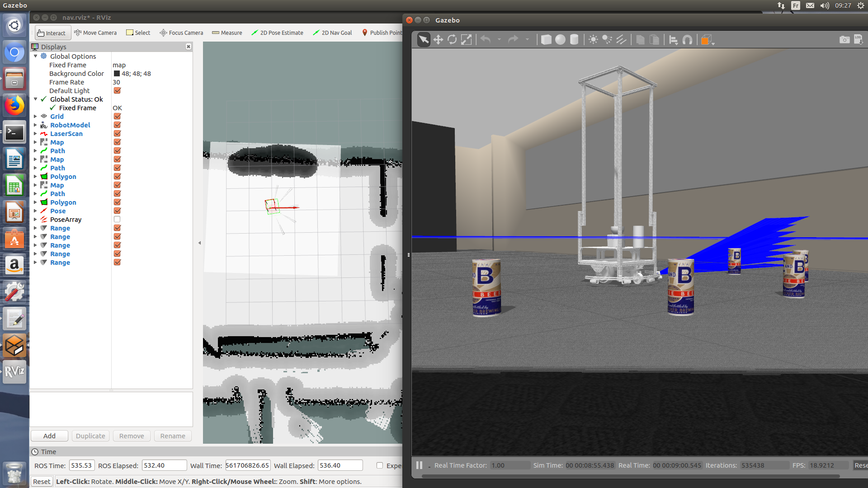
Task: Uncheck the LaserScan display
Action: 117,134
